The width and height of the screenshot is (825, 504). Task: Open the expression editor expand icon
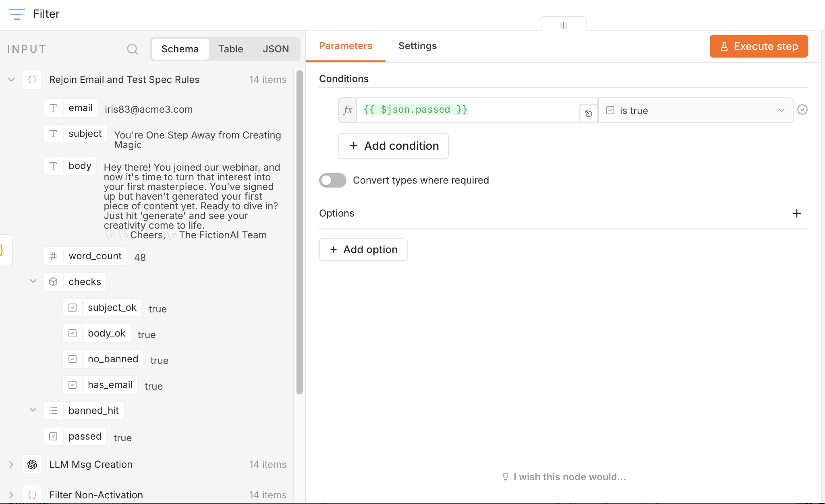(x=589, y=114)
